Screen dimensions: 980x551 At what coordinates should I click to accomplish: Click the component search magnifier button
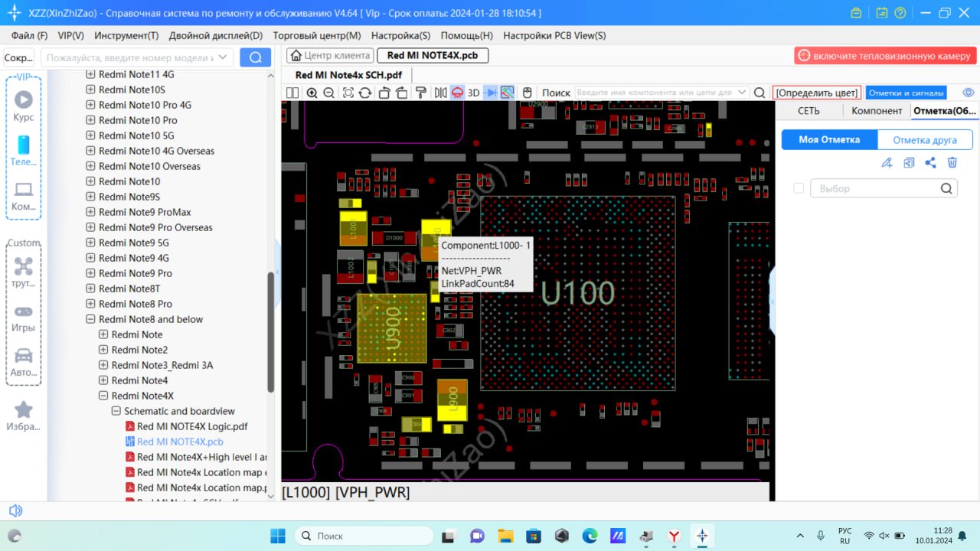coord(759,93)
